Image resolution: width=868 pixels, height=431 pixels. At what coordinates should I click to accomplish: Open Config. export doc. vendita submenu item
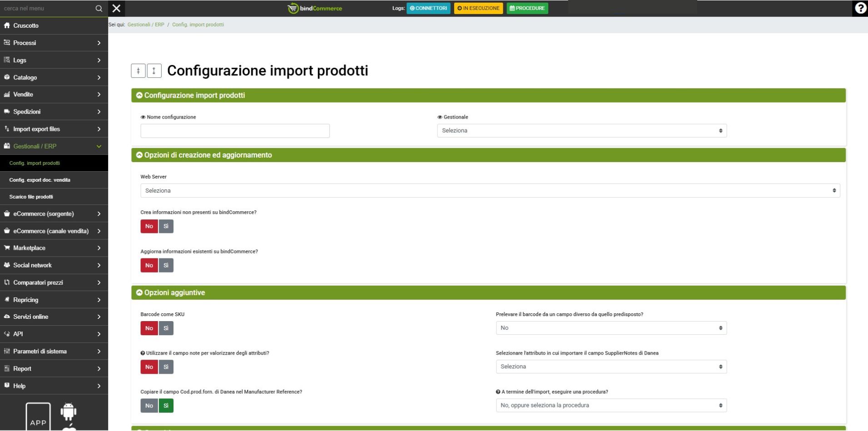tap(40, 180)
